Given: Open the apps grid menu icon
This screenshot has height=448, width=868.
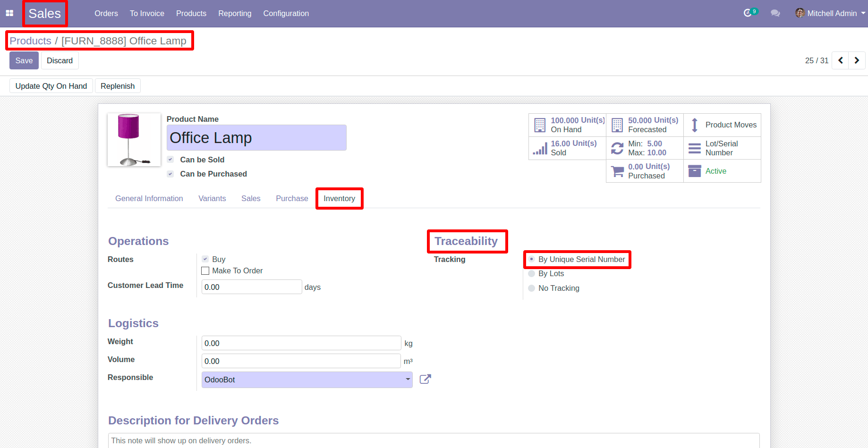Looking at the screenshot, I should 9,13.
